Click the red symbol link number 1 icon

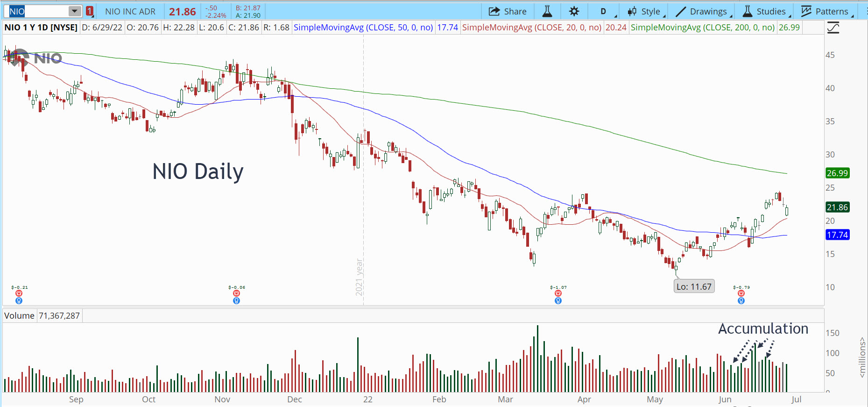(x=90, y=11)
